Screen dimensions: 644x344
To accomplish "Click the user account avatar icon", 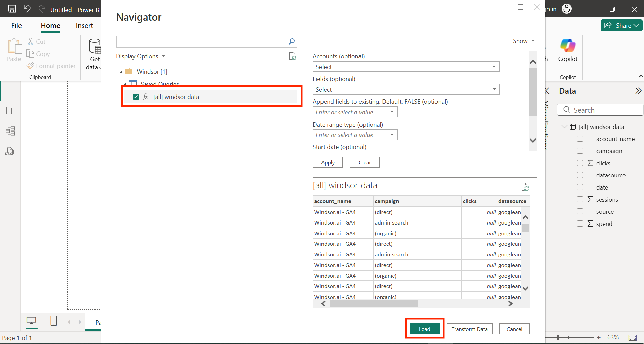I will (x=567, y=9).
